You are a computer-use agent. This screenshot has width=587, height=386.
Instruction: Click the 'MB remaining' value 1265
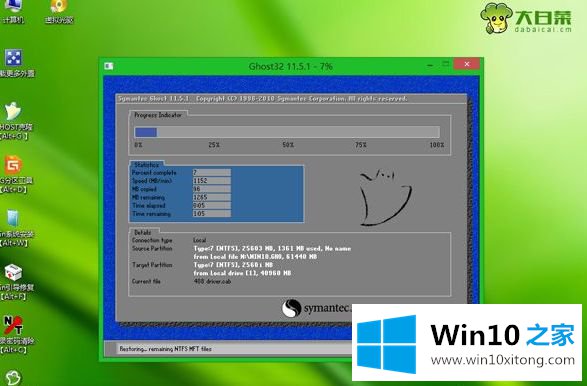coord(212,197)
